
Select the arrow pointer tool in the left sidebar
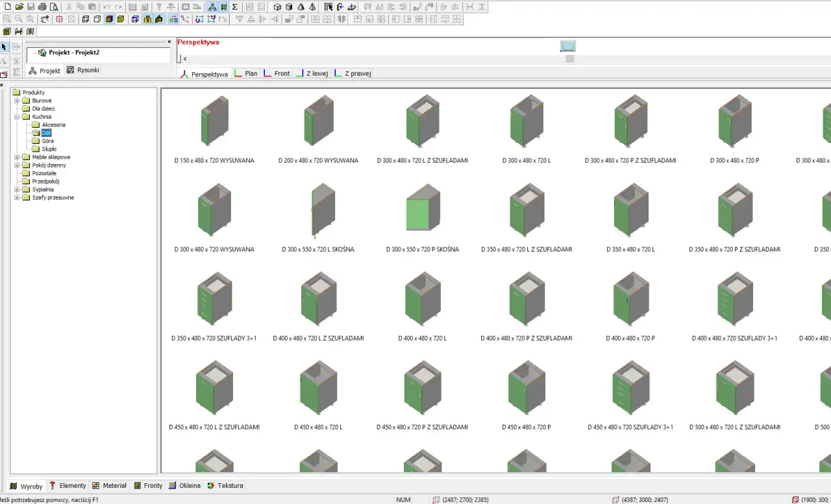point(4,47)
